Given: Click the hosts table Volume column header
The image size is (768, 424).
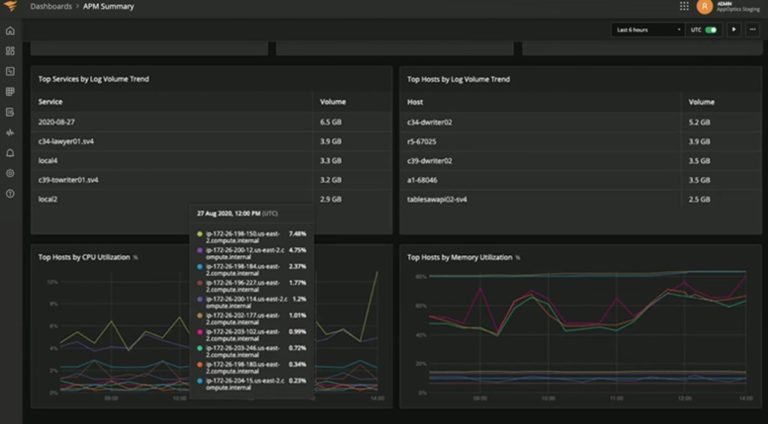Looking at the screenshot, I should pyautogui.click(x=701, y=102).
